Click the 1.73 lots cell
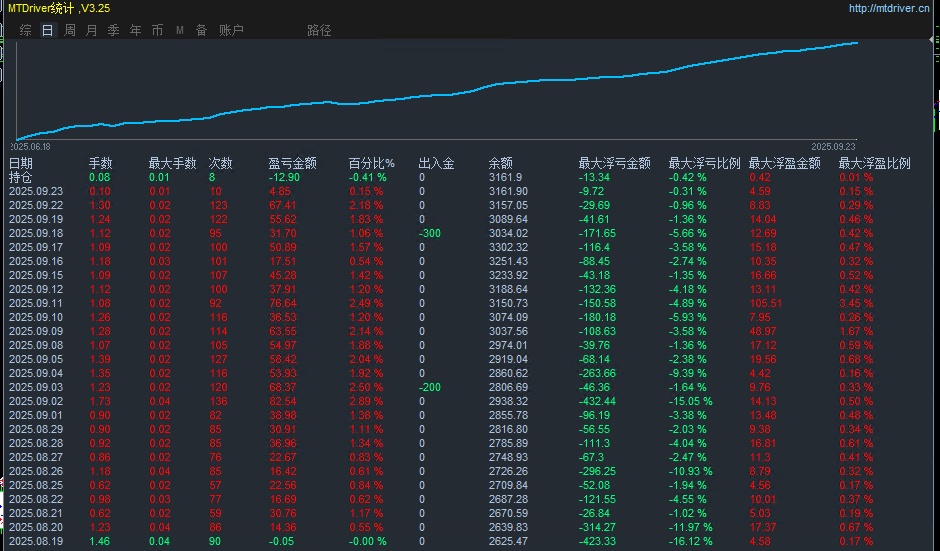Viewport: 940px width, 551px height. (x=100, y=401)
